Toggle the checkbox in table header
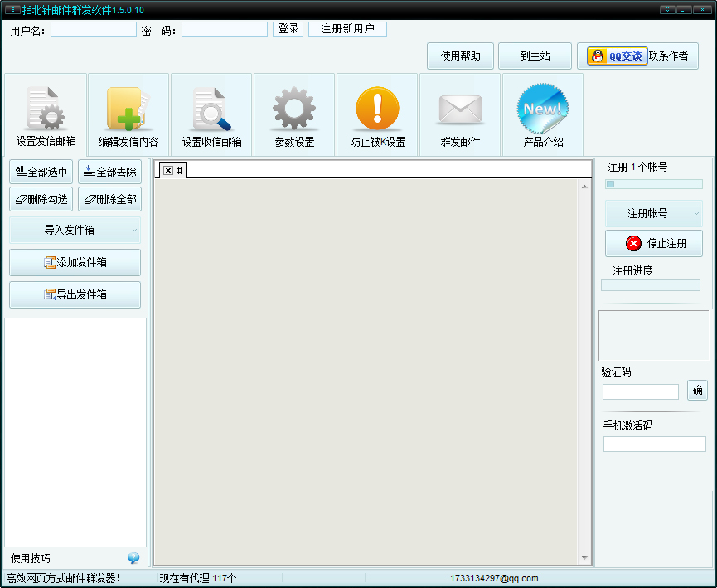The width and height of the screenshot is (717, 588). tap(168, 170)
